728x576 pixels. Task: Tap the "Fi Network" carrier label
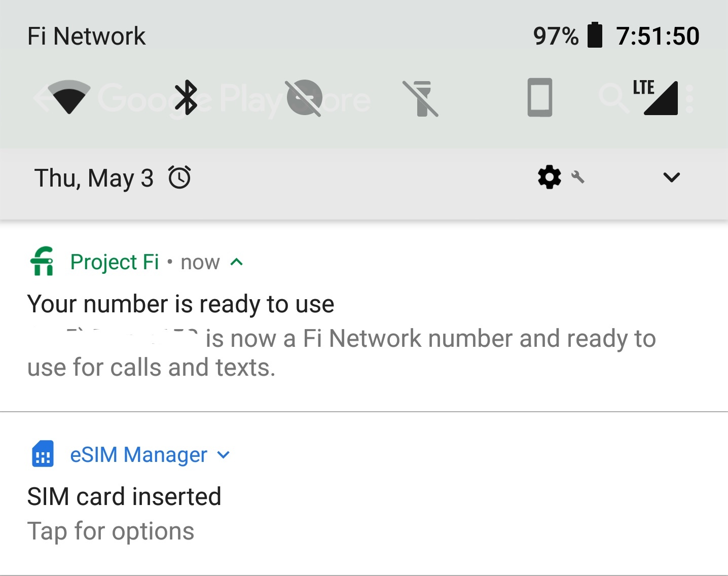[x=86, y=36]
